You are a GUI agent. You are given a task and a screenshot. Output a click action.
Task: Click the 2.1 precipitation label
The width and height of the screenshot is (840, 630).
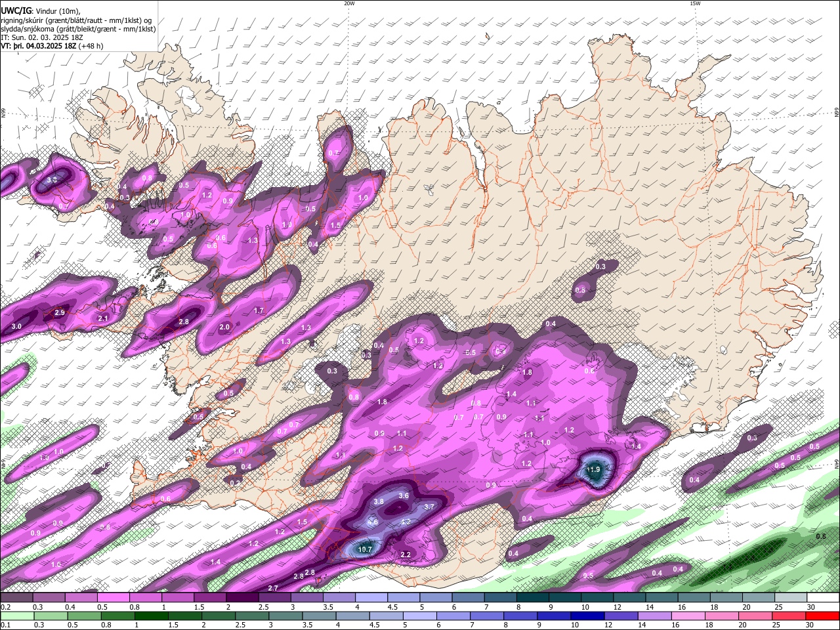pyautogui.click(x=103, y=319)
